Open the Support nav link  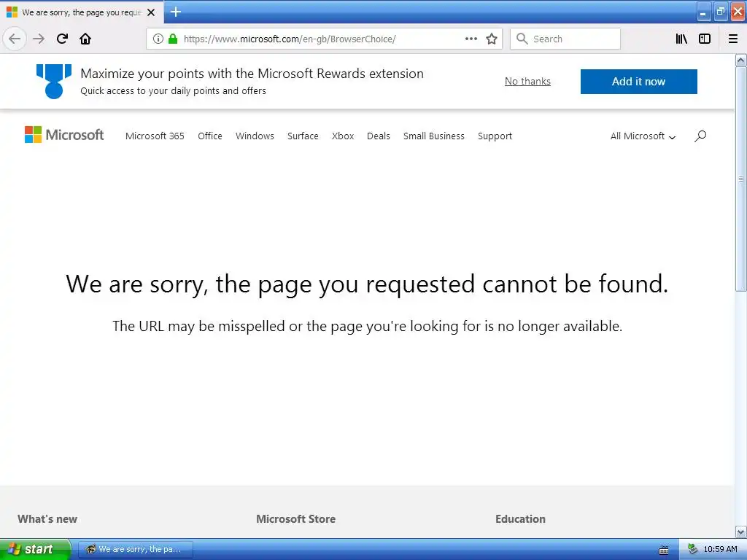coord(495,136)
